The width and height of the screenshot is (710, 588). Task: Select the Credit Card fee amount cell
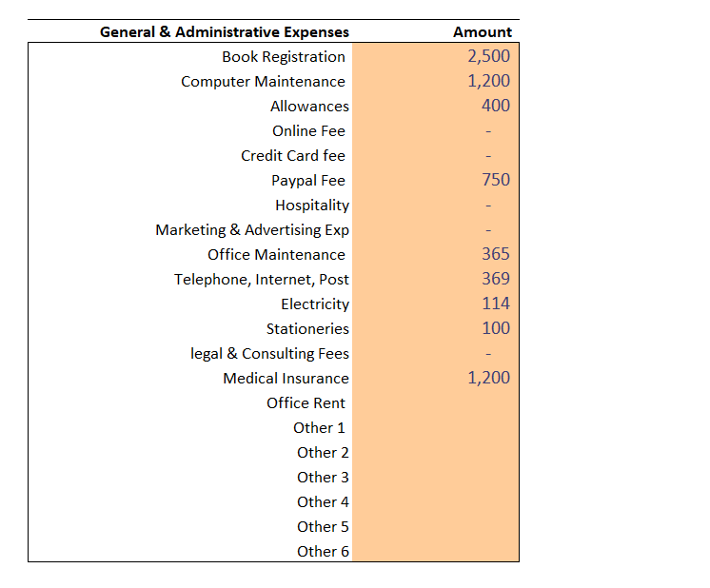436,155
